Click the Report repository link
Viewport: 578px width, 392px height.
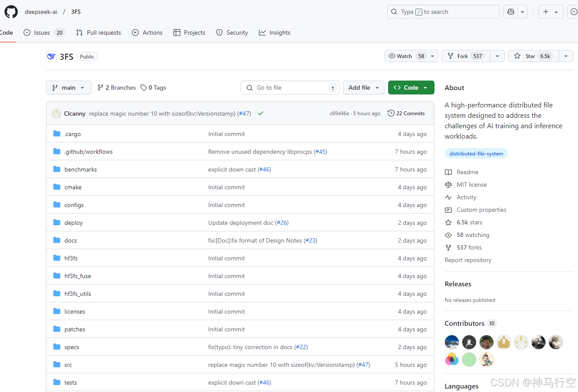[x=468, y=260]
